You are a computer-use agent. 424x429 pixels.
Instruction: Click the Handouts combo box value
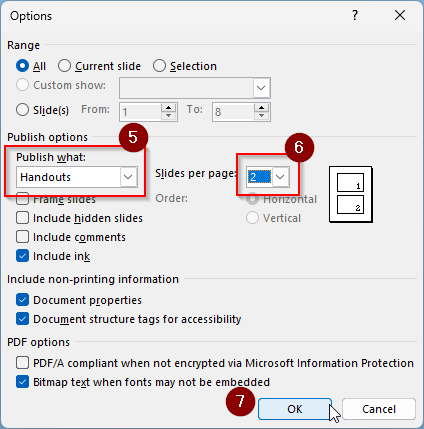click(x=68, y=177)
